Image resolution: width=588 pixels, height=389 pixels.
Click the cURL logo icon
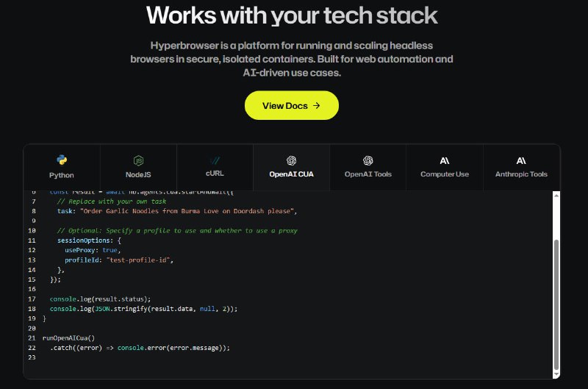(x=215, y=160)
